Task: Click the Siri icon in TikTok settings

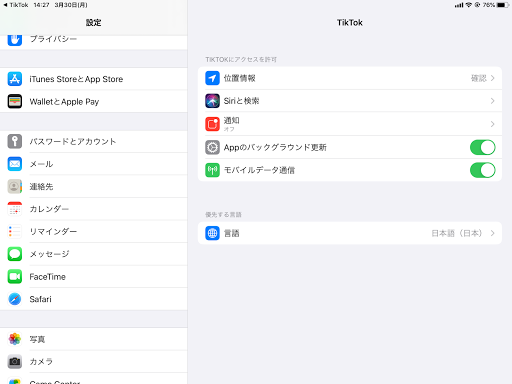Action: click(212, 101)
